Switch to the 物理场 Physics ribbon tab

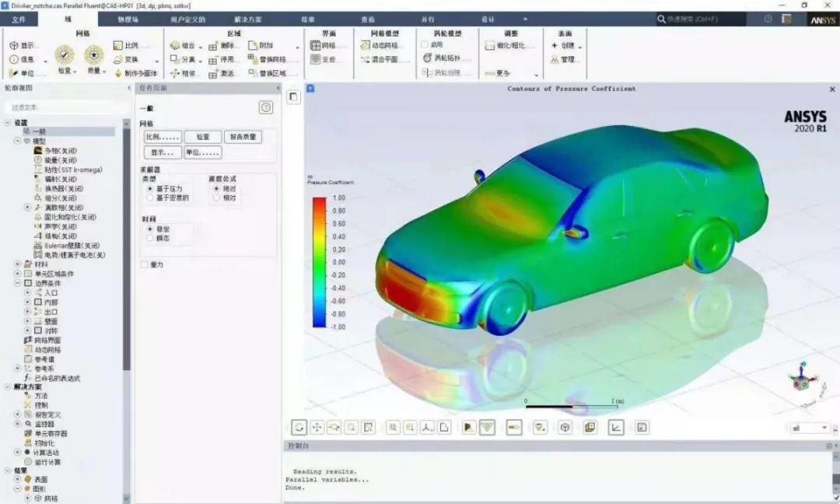point(128,19)
